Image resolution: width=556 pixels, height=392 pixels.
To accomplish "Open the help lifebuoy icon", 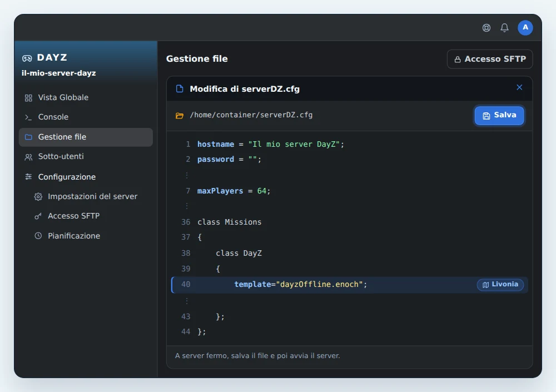I will [x=487, y=28].
